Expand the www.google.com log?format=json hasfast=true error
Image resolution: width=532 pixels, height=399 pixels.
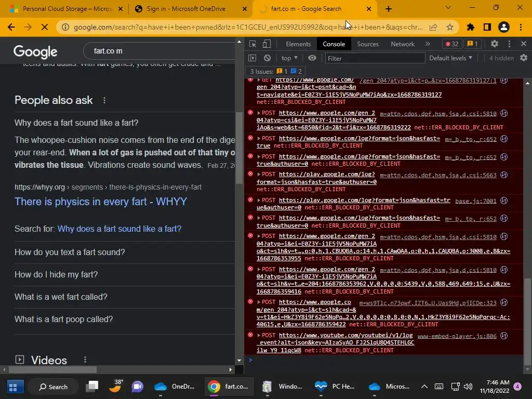259,138
